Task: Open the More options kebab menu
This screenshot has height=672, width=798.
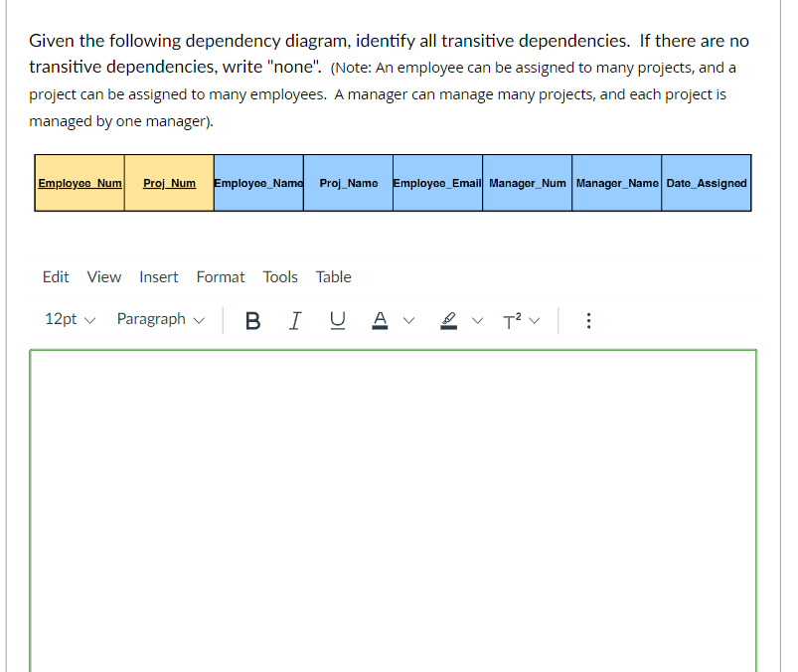Action: point(588,320)
